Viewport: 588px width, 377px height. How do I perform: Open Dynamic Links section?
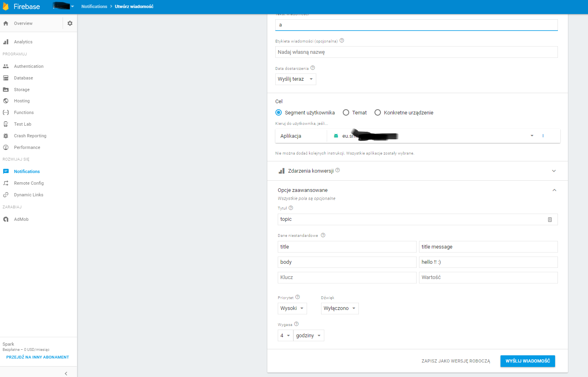click(28, 195)
